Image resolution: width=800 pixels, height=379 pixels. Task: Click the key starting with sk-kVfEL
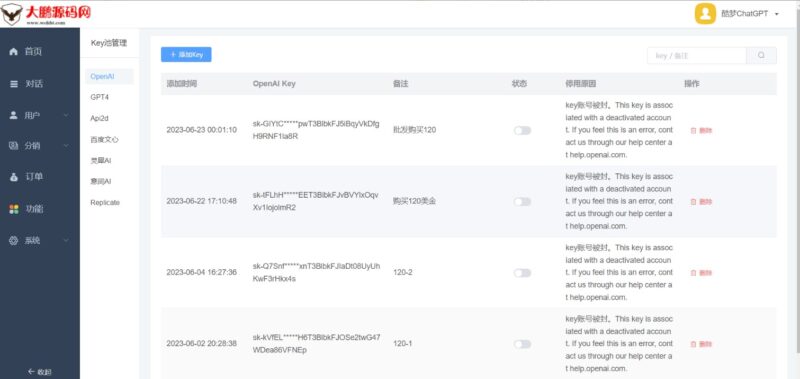[316, 344]
